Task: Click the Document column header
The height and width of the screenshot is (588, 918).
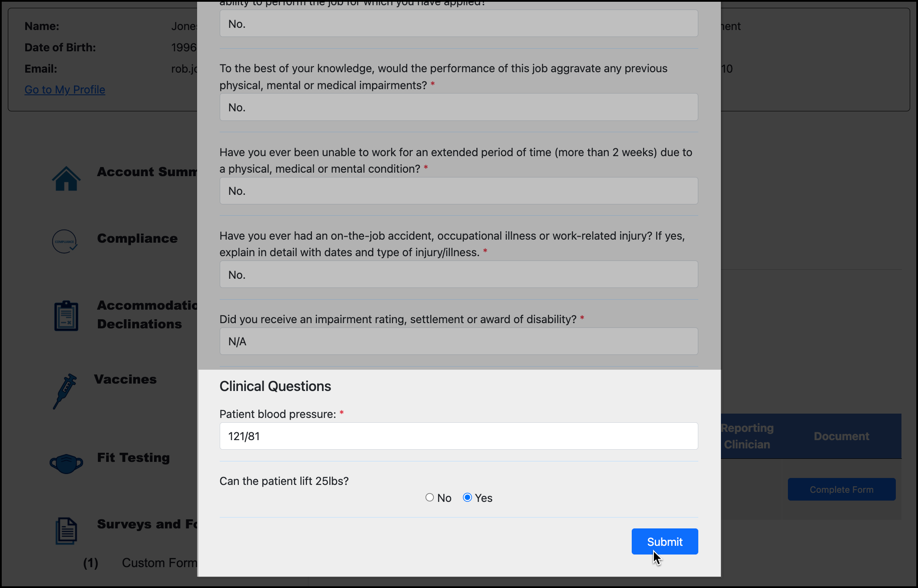Action: tap(841, 436)
